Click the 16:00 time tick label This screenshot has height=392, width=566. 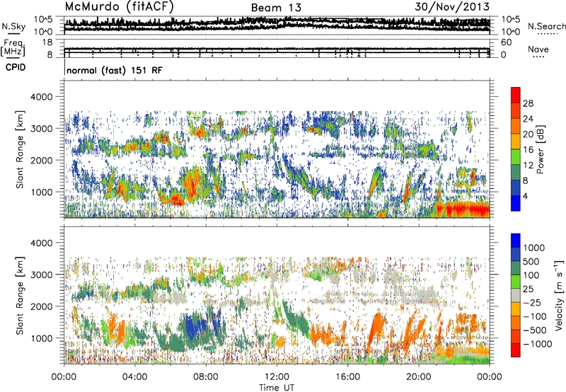point(347,377)
